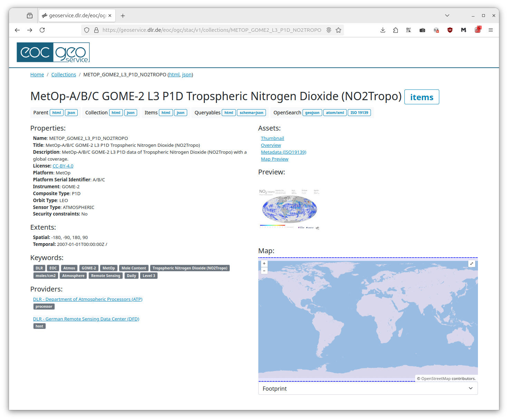Image resolution: width=508 pixels, height=420 pixels.
Task: Open Collection as json
Action: [x=131, y=113]
